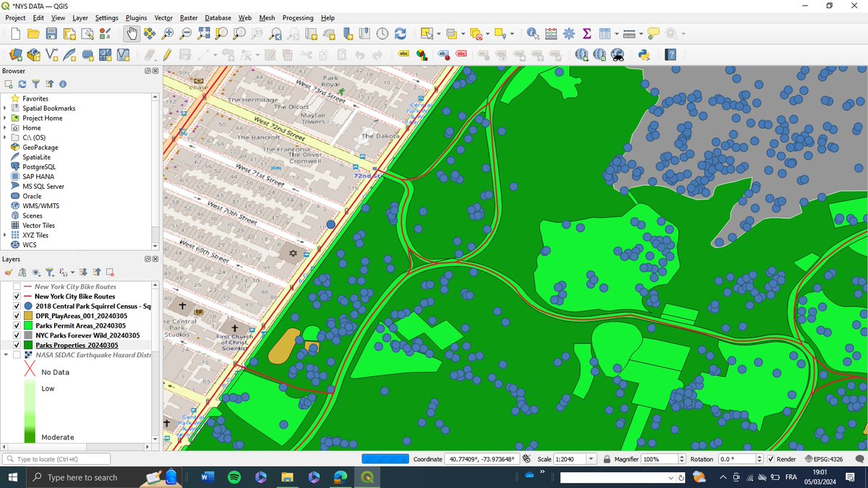Open the Scale dropdown showing 1:2040
This screenshot has width=868, height=488.
pyautogui.click(x=590, y=458)
